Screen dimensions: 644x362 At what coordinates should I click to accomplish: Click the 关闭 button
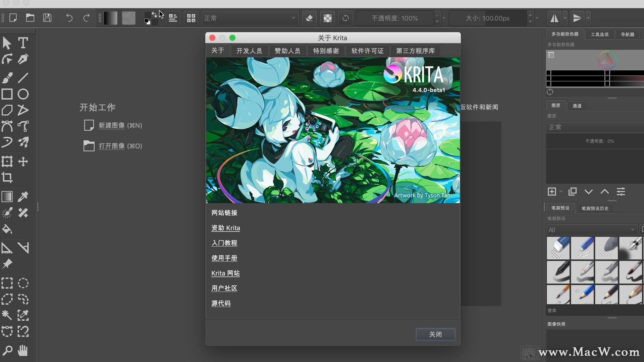(x=435, y=334)
